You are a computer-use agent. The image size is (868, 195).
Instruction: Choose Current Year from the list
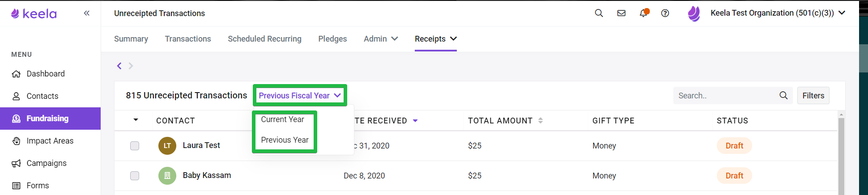pyautogui.click(x=283, y=119)
